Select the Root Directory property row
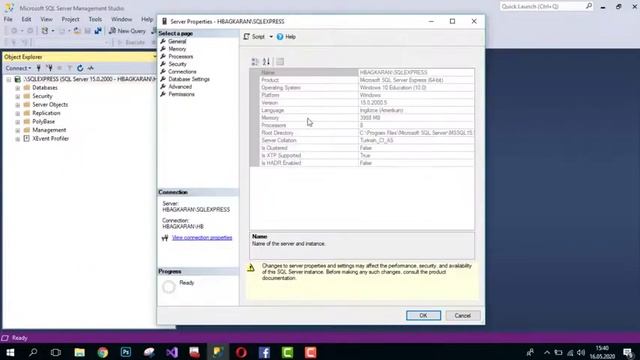This screenshot has height=360, width=640. point(367,133)
